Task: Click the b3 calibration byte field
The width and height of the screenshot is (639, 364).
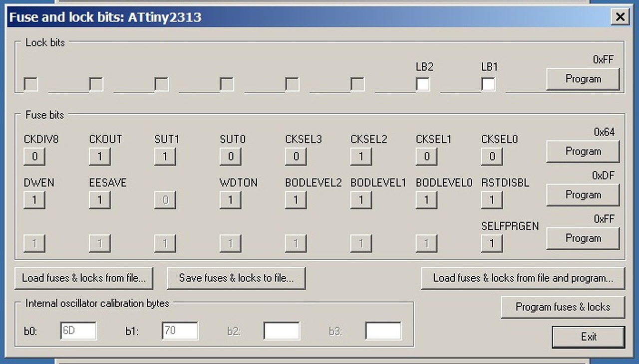Action: (x=383, y=331)
